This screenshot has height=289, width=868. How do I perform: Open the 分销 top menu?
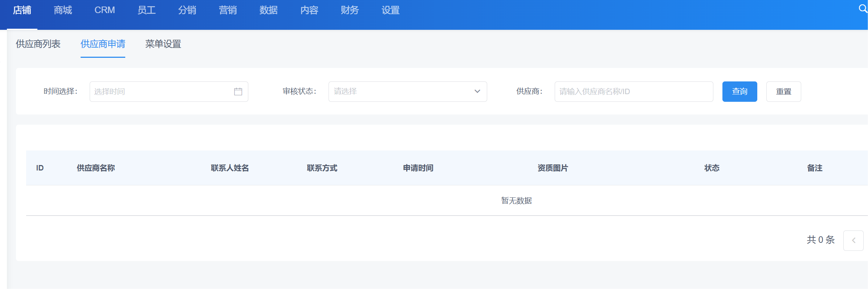pos(187,10)
